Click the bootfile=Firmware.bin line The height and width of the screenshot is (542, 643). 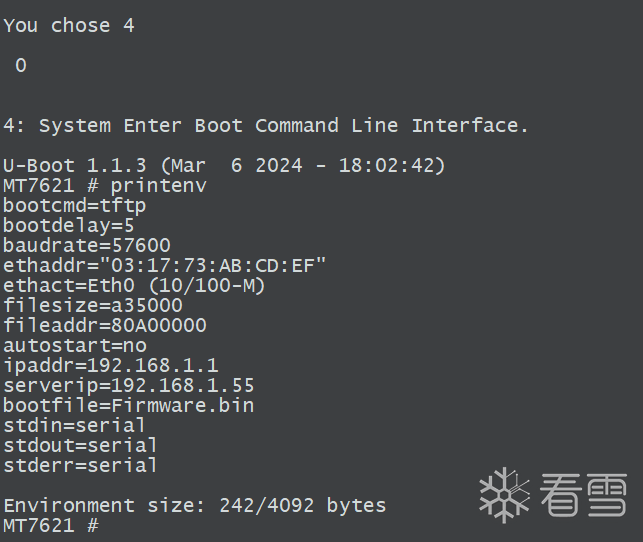click(129, 406)
